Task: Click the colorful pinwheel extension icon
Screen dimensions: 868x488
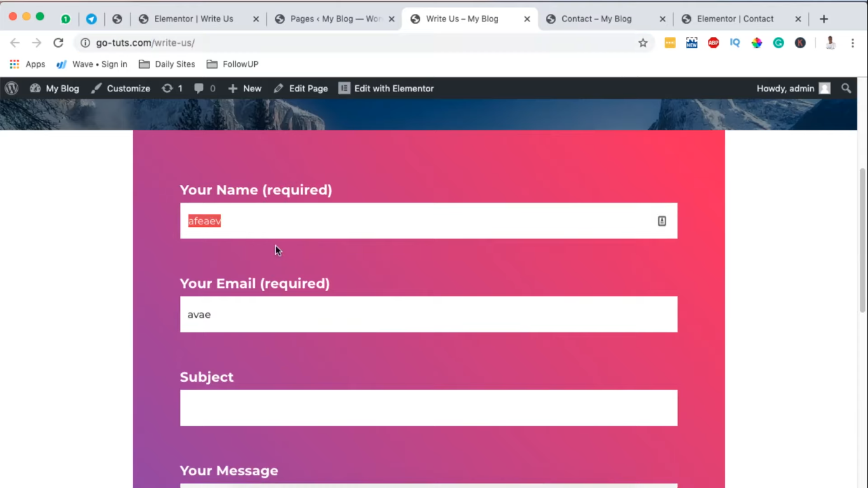Action: pyautogui.click(x=757, y=43)
